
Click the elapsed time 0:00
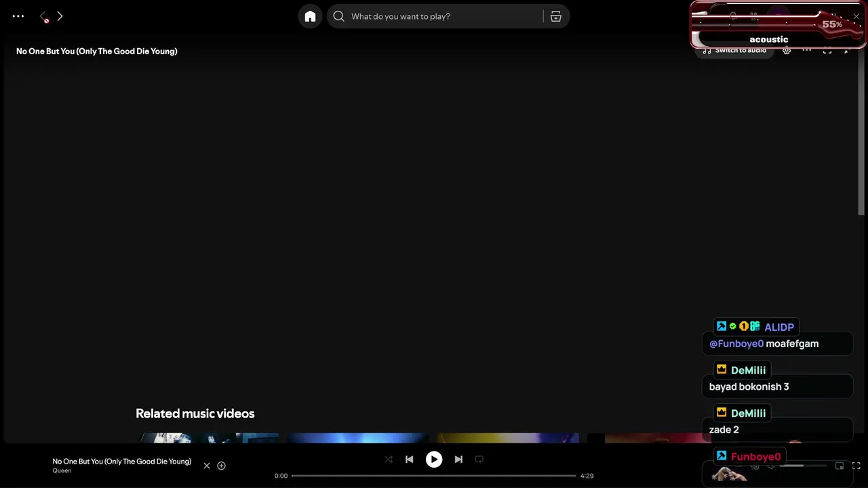click(x=281, y=476)
